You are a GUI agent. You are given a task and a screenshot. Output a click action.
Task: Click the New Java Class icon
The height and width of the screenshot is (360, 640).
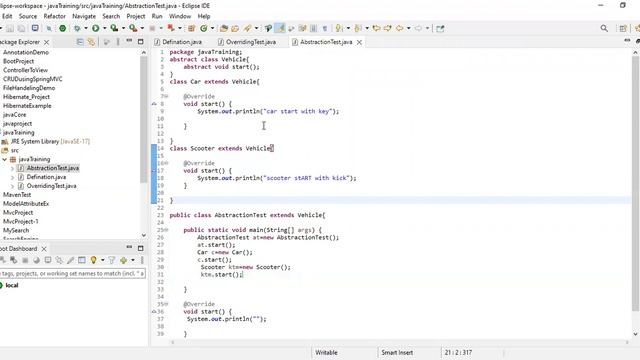point(203,28)
